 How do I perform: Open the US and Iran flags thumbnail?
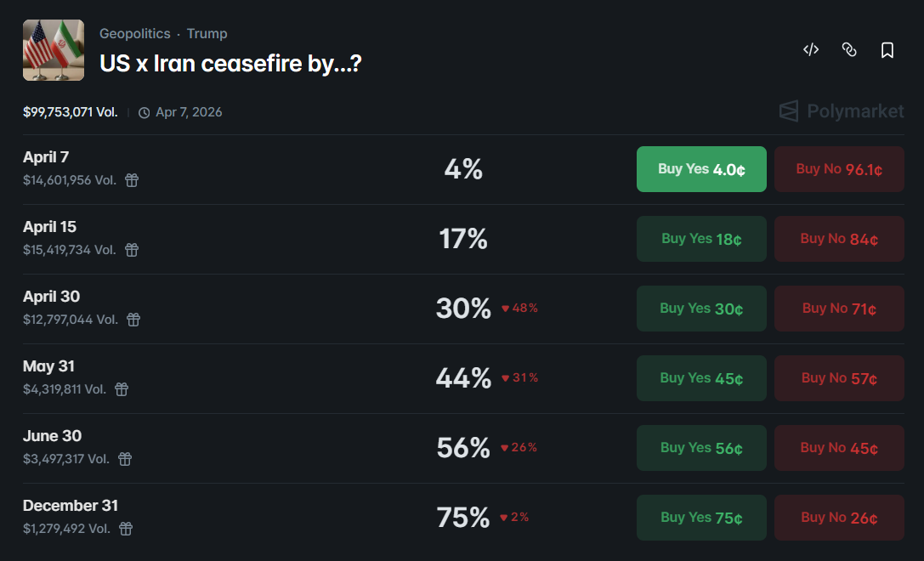(x=53, y=49)
